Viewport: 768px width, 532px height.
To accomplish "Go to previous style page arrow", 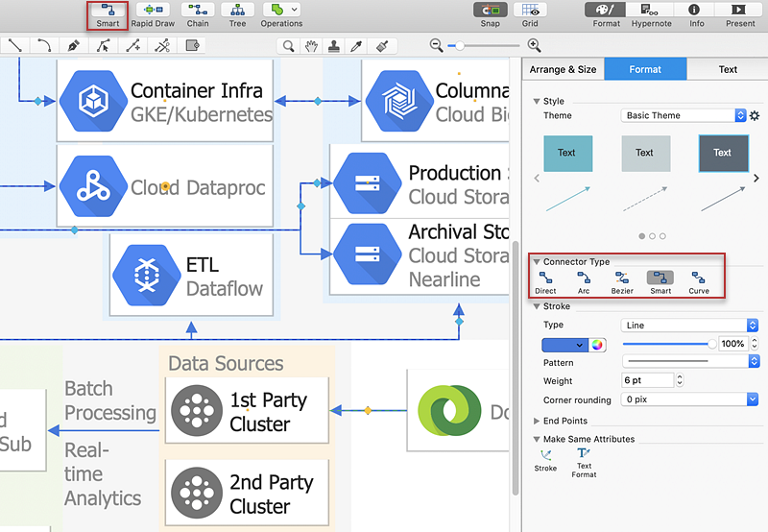I will pyautogui.click(x=537, y=179).
